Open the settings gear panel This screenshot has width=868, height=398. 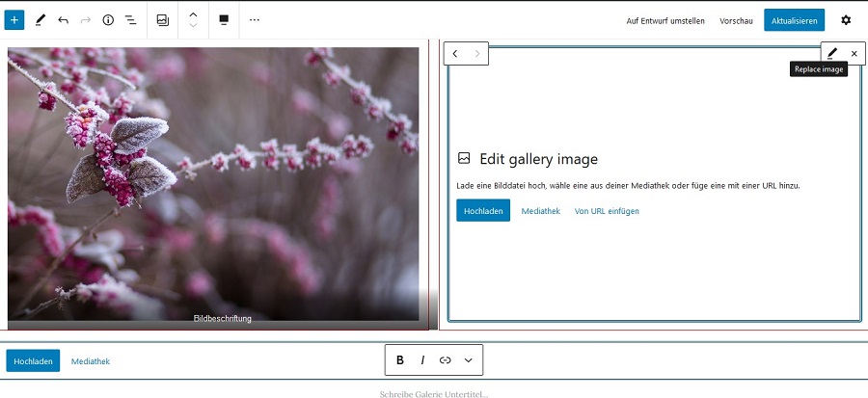[x=846, y=20]
